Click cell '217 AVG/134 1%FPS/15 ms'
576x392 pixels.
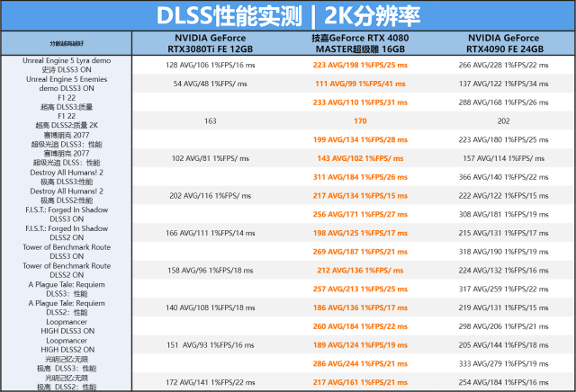pyautogui.click(x=360, y=196)
